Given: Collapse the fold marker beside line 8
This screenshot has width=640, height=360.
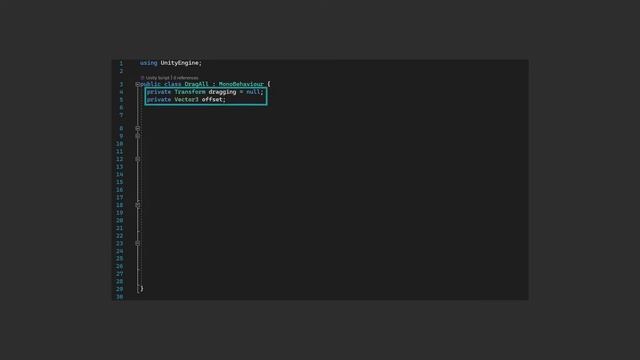Looking at the screenshot, I should (138, 128).
